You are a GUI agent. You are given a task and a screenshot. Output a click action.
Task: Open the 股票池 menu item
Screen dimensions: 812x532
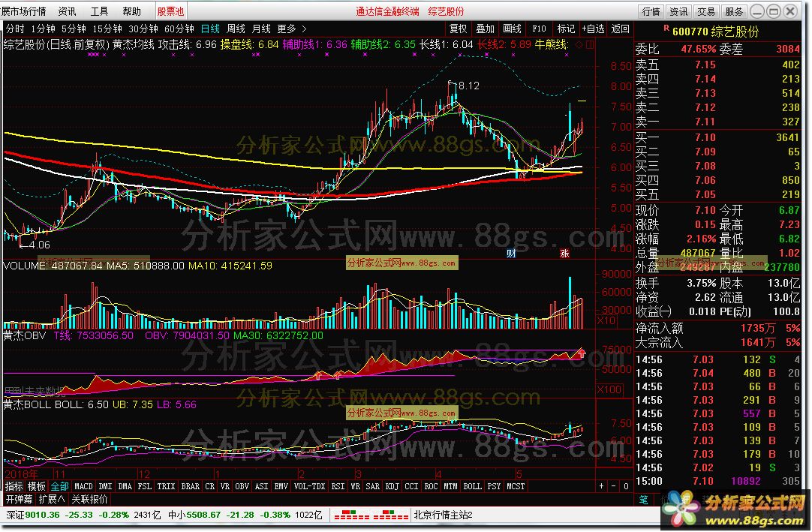coord(171,11)
